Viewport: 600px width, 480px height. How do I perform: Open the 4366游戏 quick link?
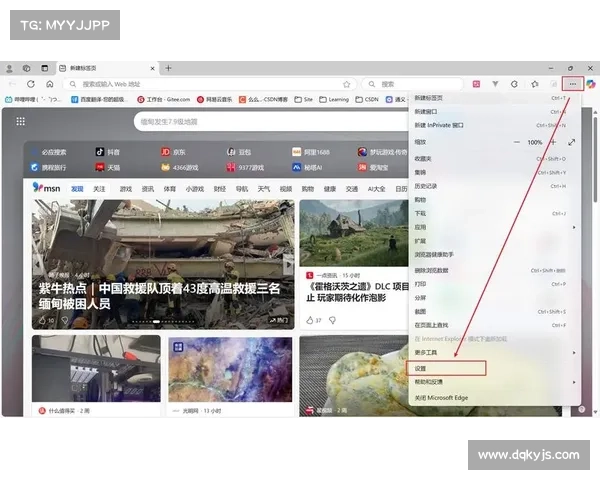pyautogui.click(x=180, y=167)
